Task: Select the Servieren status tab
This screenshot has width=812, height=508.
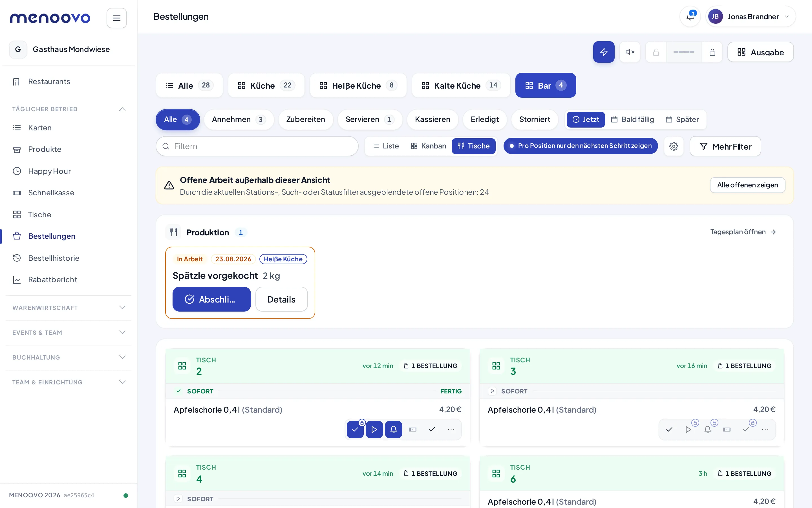Action: point(370,119)
